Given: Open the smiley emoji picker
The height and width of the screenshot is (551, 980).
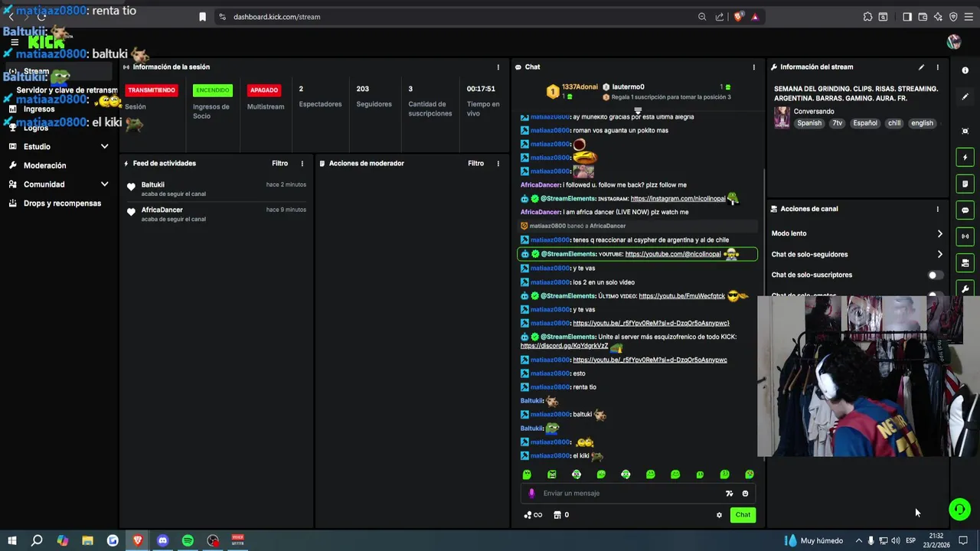Looking at the screenshot, I should pyautogui.click(x=745, y=494).
